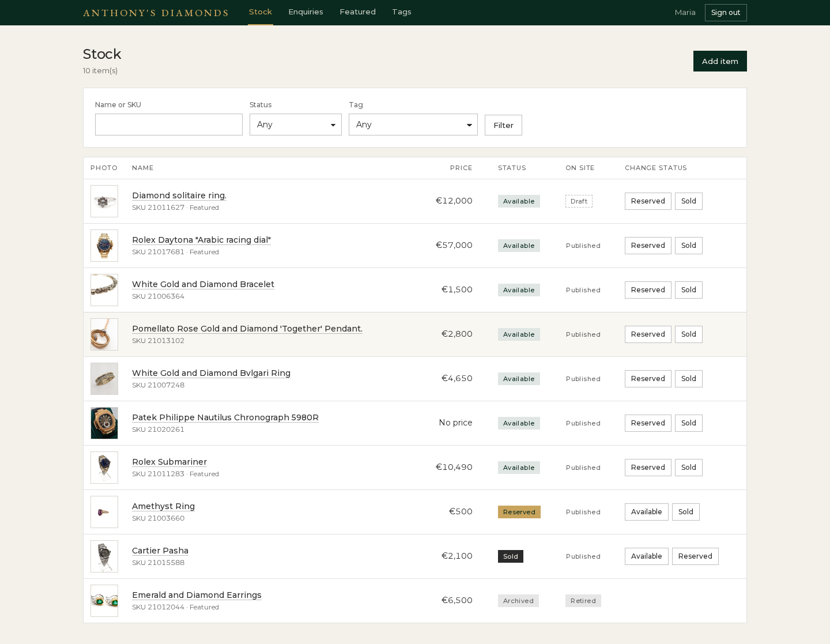The height and width of the screenshot is (644, 830).
Task: Open Patek Philippe Nautilus Chronograph 5980R
Action: pos(225,417)
